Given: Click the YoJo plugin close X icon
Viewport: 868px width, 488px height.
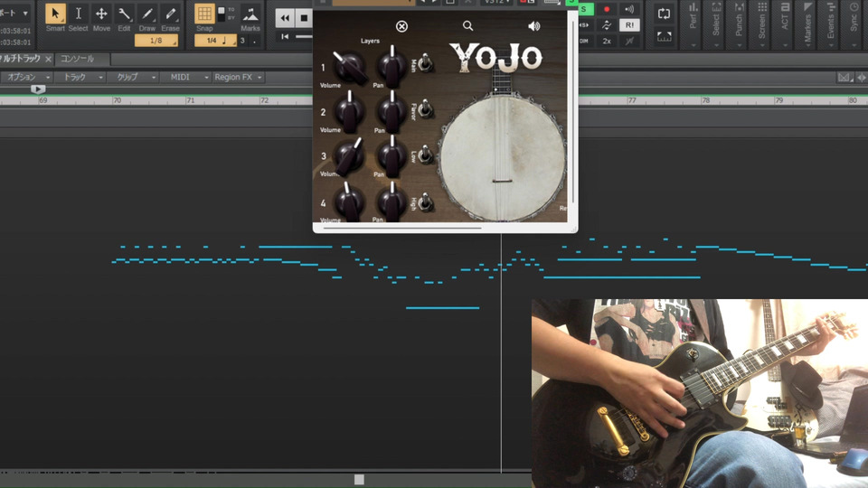Looking at the screenshot, I should (401, 26).
